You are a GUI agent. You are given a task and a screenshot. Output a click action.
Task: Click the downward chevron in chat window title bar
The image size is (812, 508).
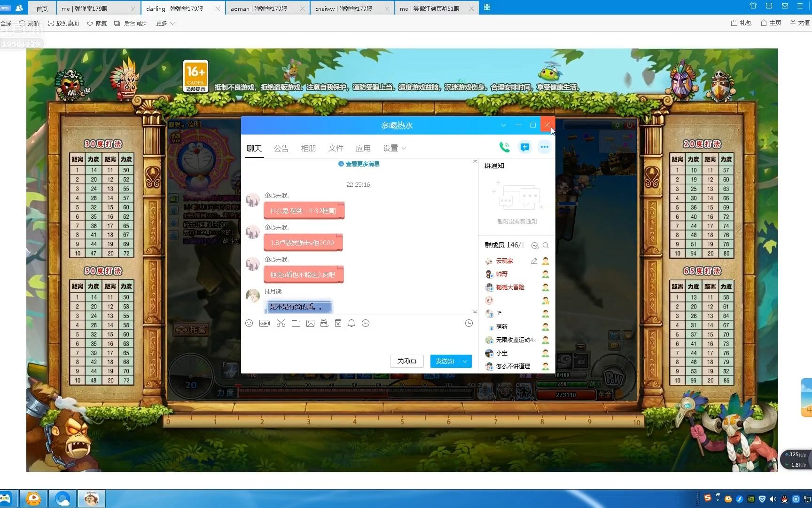[503, 125]
